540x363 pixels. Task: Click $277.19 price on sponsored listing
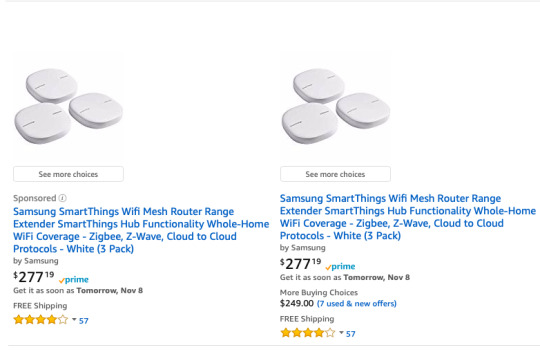pyautogui.click(x=34, y=277)
